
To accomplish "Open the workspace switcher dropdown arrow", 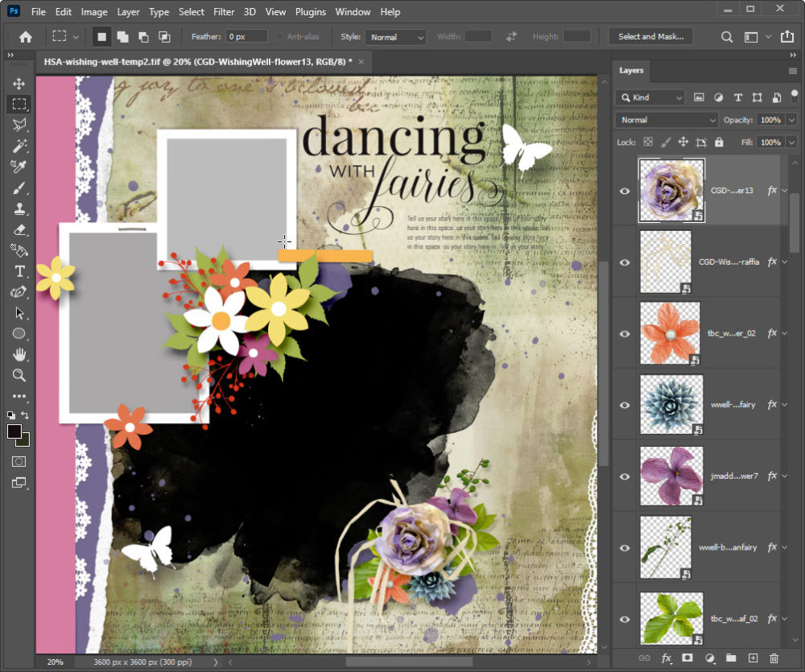I will (x=768, y=37).
